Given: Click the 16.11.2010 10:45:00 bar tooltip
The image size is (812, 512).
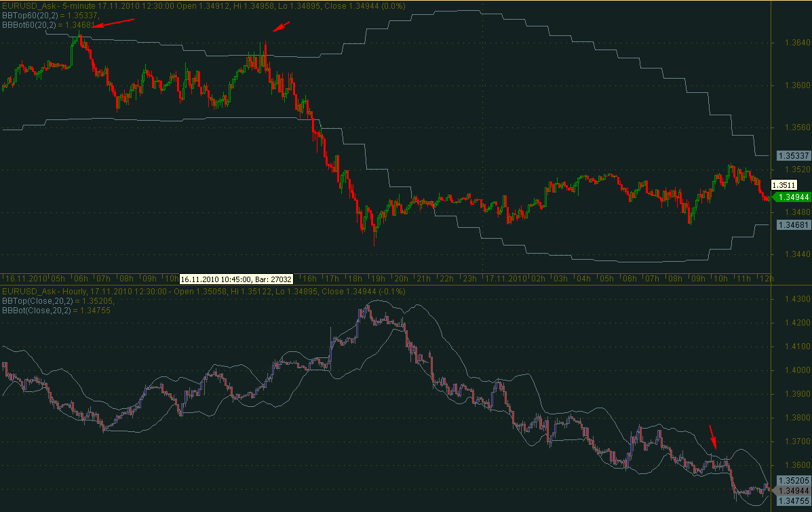Looking at the screenshot, I should point(236,279).
